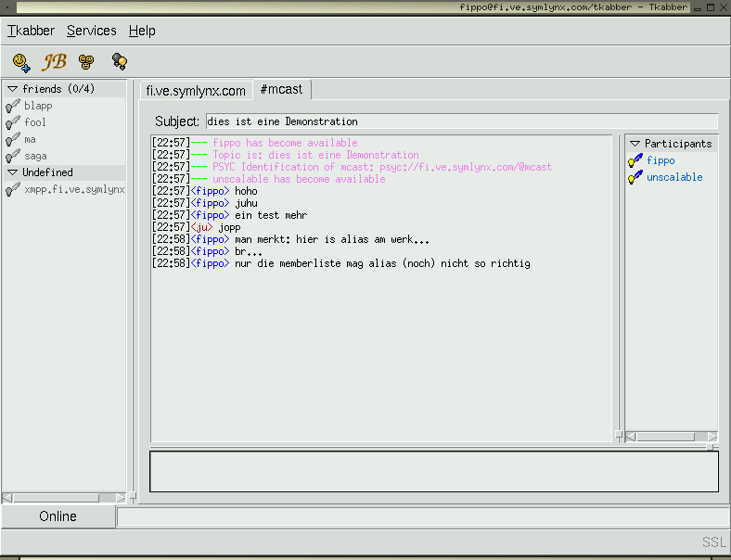Collapse the Participants list
The width and height of the screenshot is (731, 560).
pos(635,144)
